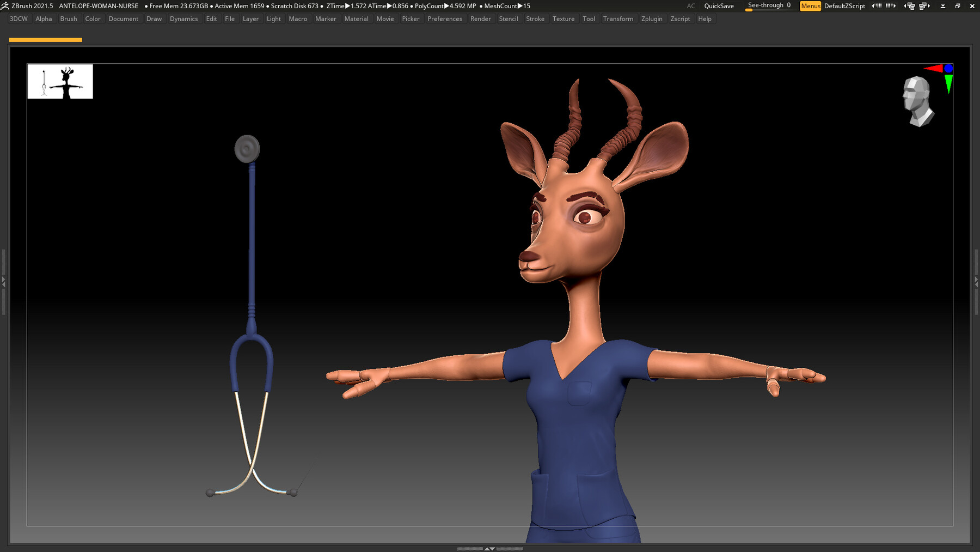Toggle the Menus button
980x552 pixels.
coord(810,6)
